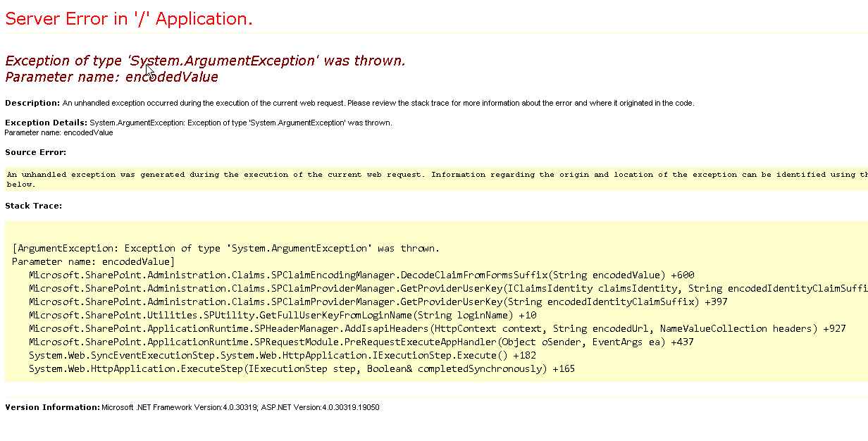
Task: Click the red italic 'System.ArgumentException' was thrown line
Action: [205, 61]
